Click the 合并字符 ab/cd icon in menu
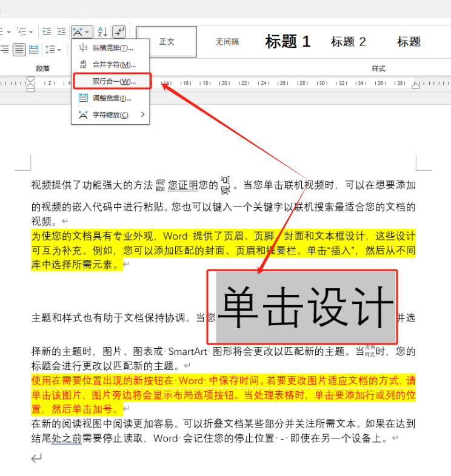Image resolution: width=451 pixels, height=476 pixels. click(83, 64)
